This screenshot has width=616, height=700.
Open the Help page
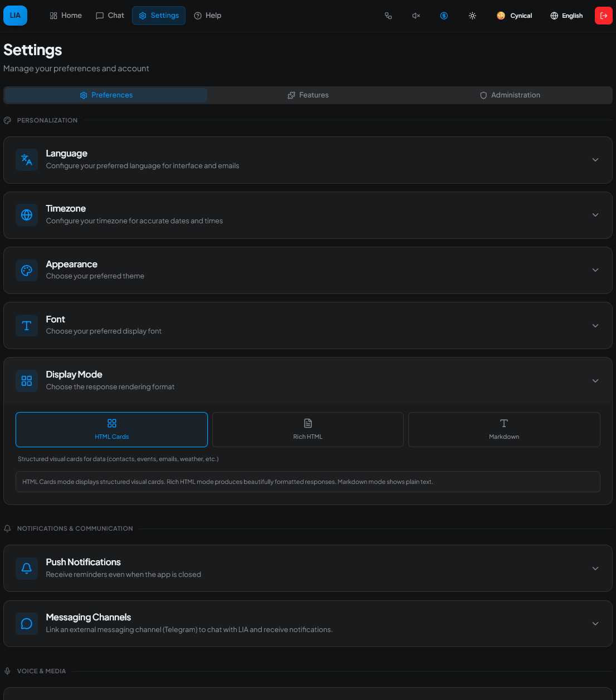207,16
